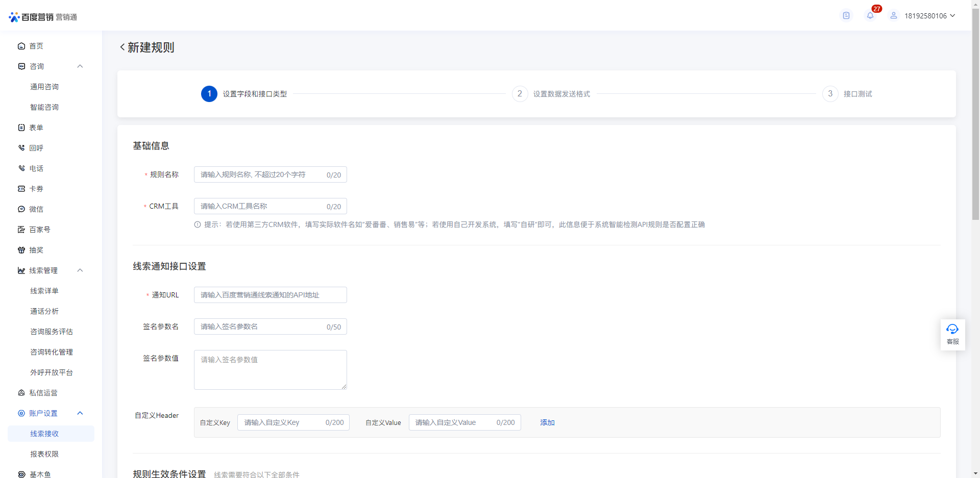Click the 规则名称 input field

[260, 175]
